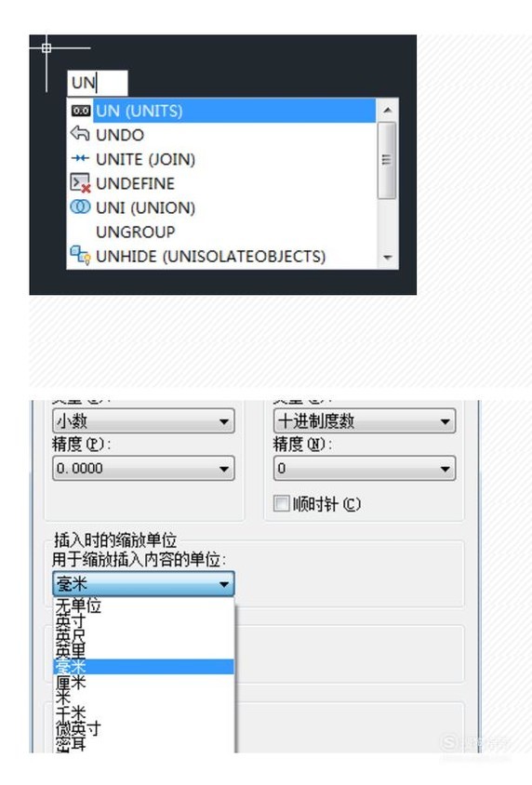Image resolution: width=532 pixels, height=785 pixels.
Task: Expand the angle precision 0 dropdown
Action: point(365,469)
